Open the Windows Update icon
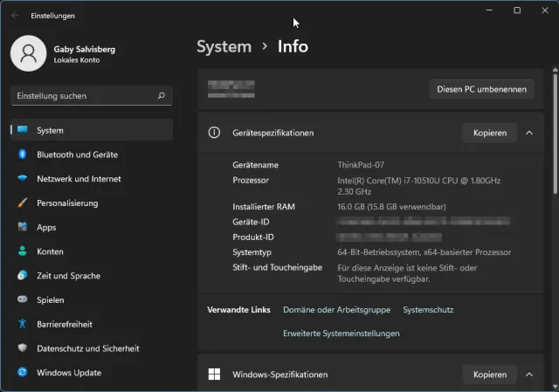This screenshot has height=392, width=559. pyautogui.click(x=23, y=373)
